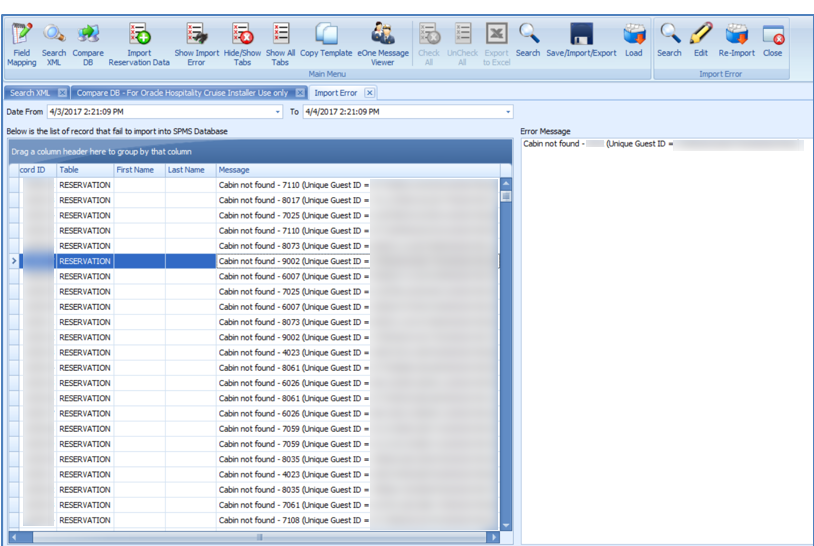Switch to the Compare DB tab
814x546 pixels.
[x=182, y=93]
